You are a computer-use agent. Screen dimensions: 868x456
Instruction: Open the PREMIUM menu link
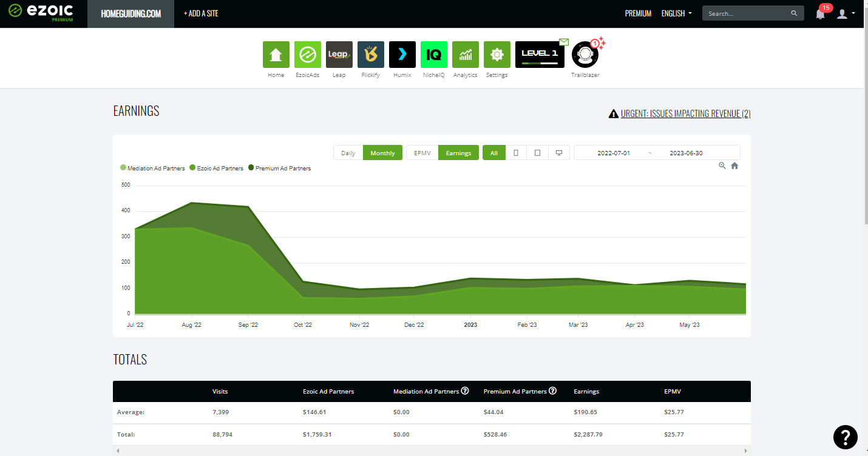coord(638,13)
